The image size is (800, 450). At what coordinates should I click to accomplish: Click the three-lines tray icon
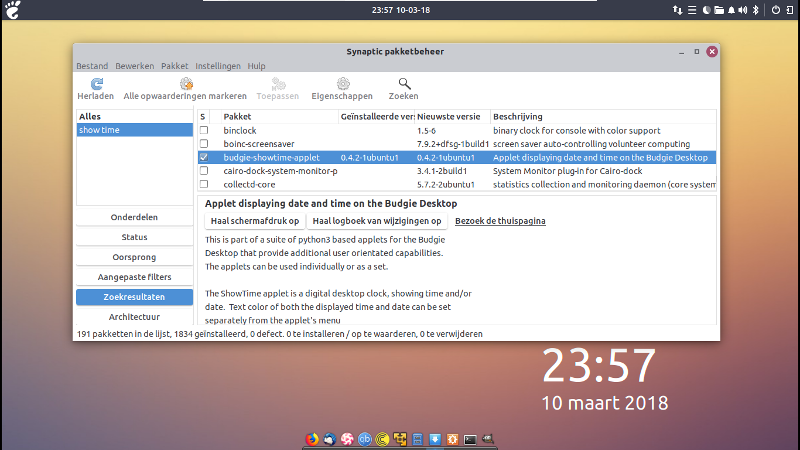tap(692, 10)
